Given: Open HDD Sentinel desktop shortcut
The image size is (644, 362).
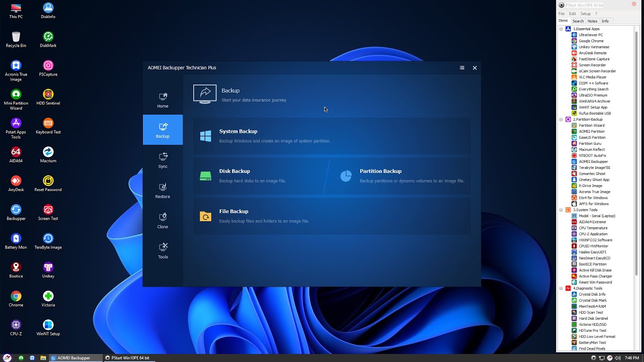Looking at the screenshot, I should [48, 98].
